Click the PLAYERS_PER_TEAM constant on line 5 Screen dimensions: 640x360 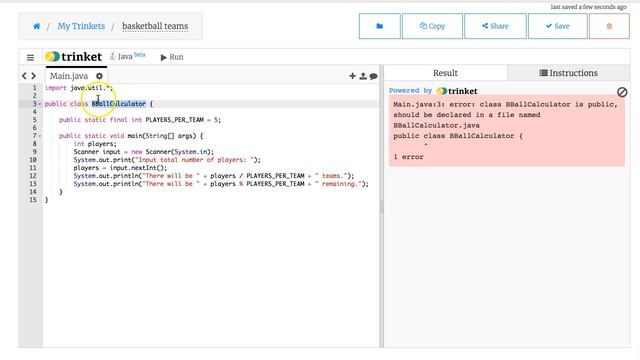[x=174, y=120]
